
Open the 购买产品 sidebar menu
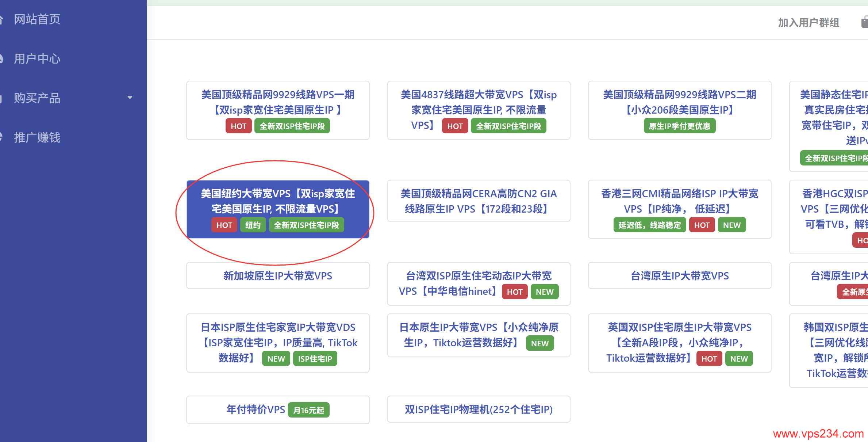[37, 98]
